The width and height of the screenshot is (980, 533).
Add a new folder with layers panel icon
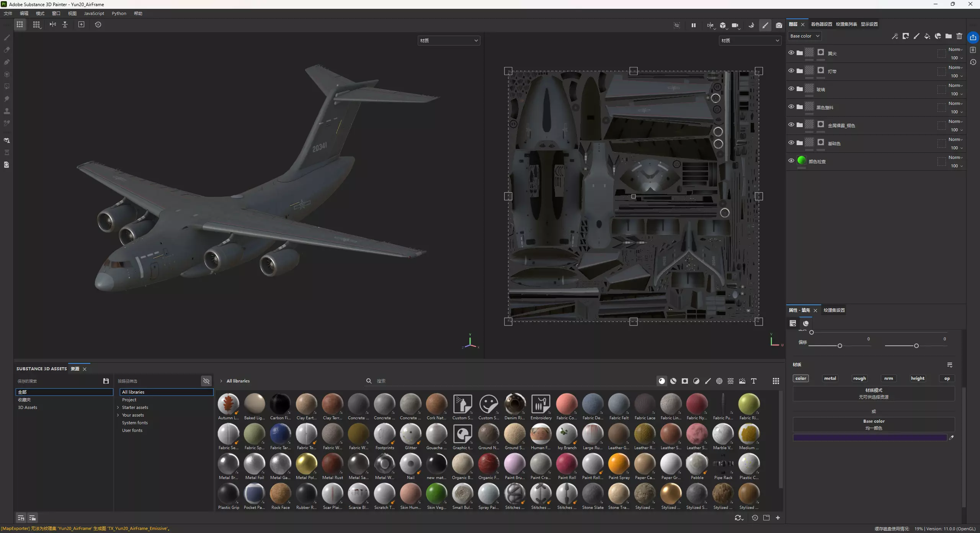(948, 36)
